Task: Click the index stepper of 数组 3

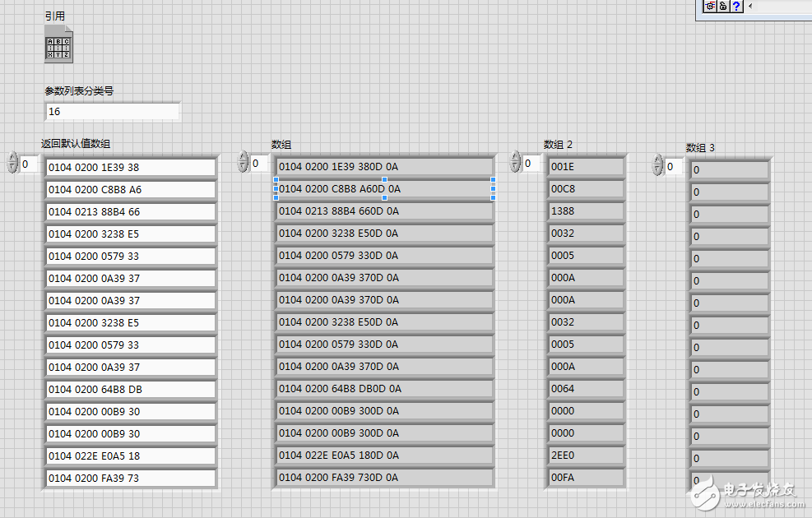Action: pos(657,164)
